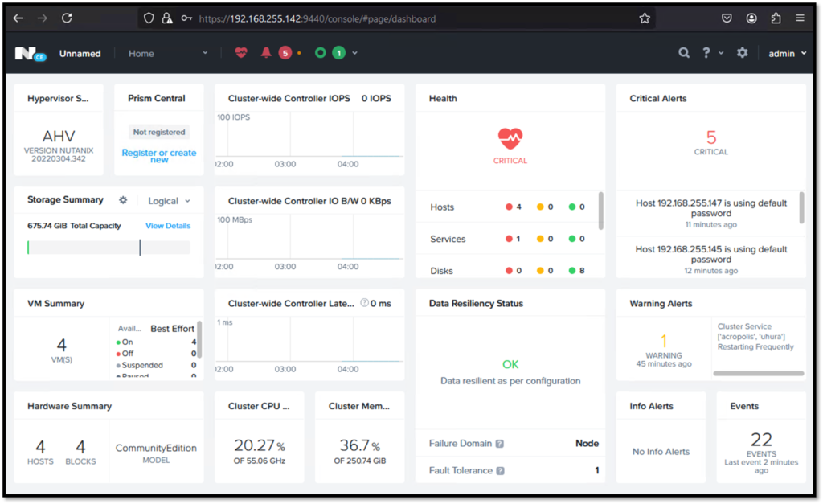Click the question mark help icon
This screenshot has width=823, height=504.
706,52
